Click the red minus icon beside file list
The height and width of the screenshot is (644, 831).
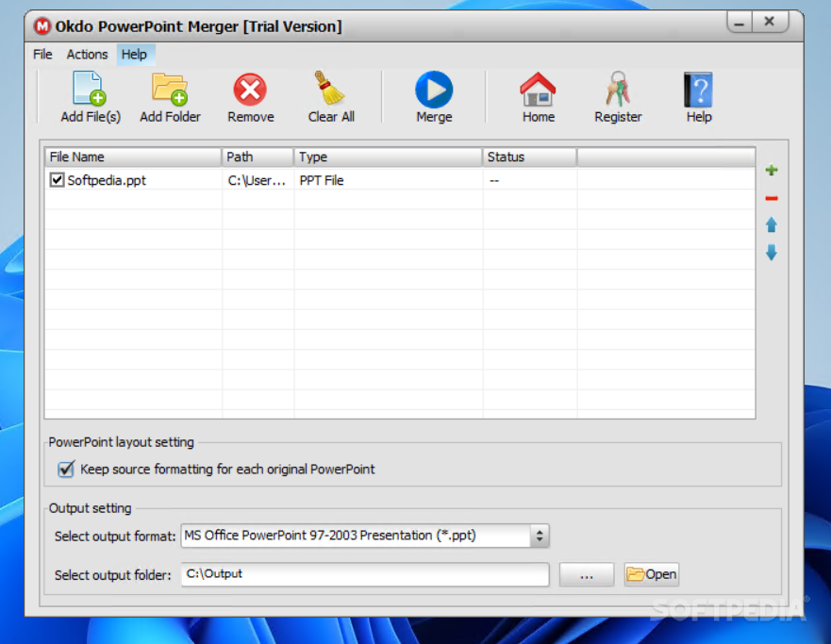coord(772,198)
